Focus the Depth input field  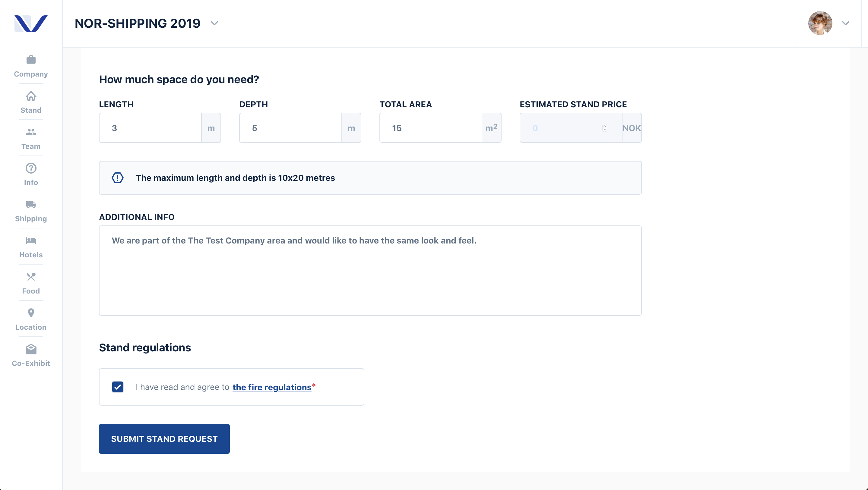coord(290,128)
